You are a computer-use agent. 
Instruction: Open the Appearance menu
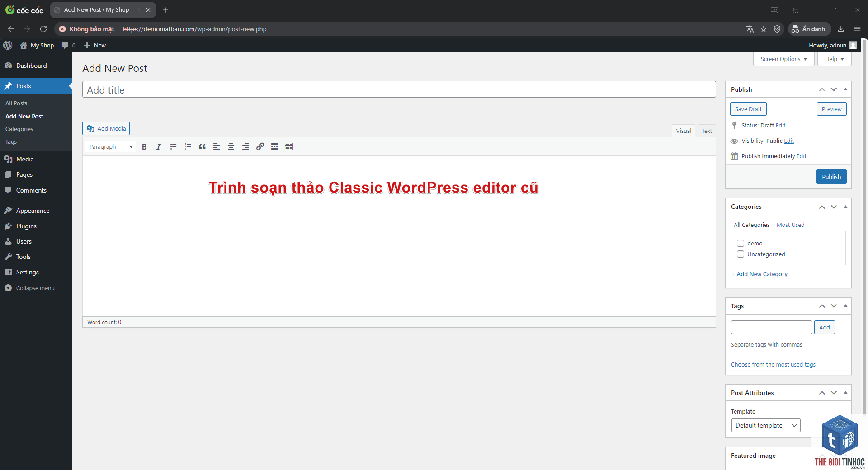(x=36, y=211)
